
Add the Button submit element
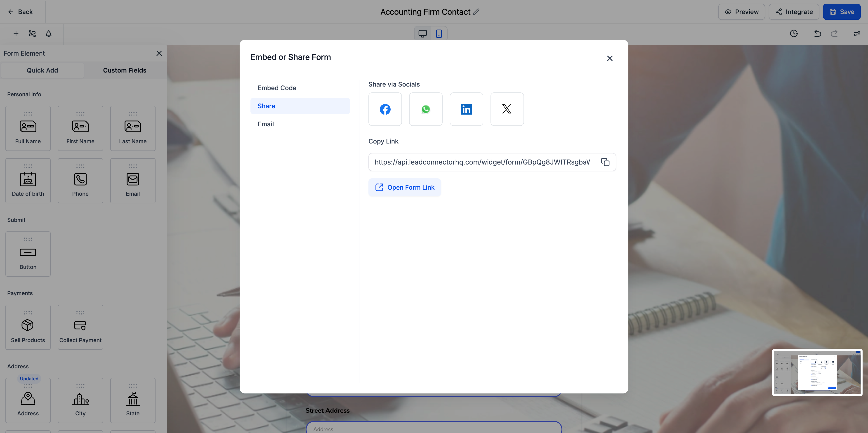click(x=28, y=254)
